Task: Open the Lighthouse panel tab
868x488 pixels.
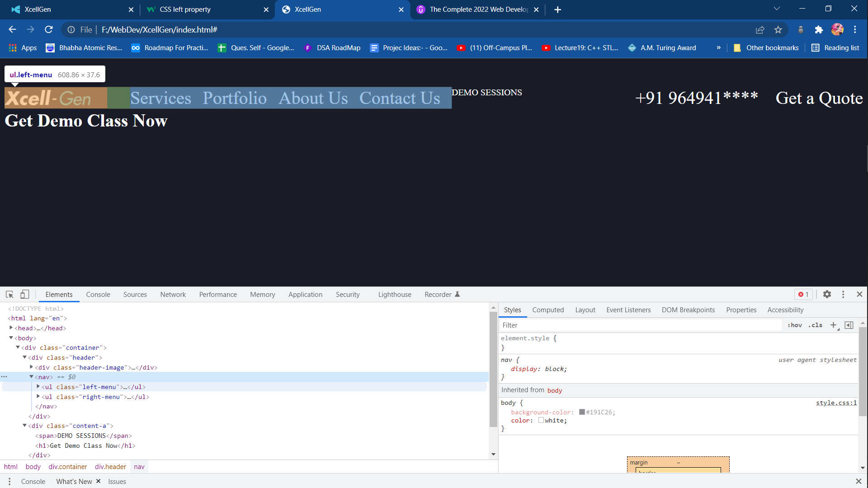Action: point(395,294)
